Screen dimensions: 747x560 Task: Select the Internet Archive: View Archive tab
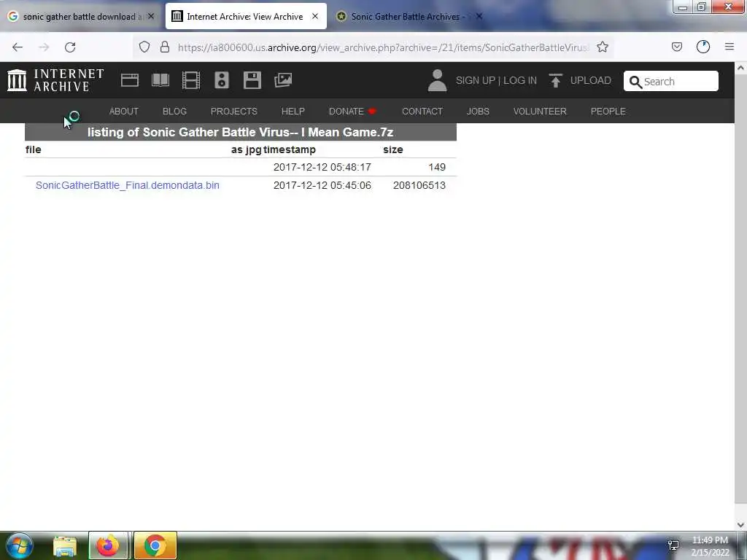tap(246, 16)
